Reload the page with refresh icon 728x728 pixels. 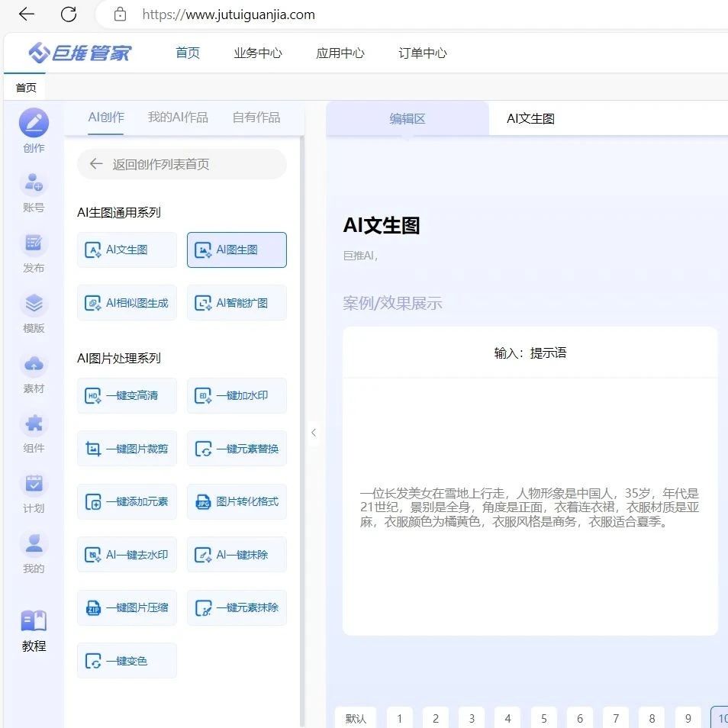[x=69, y=14]
